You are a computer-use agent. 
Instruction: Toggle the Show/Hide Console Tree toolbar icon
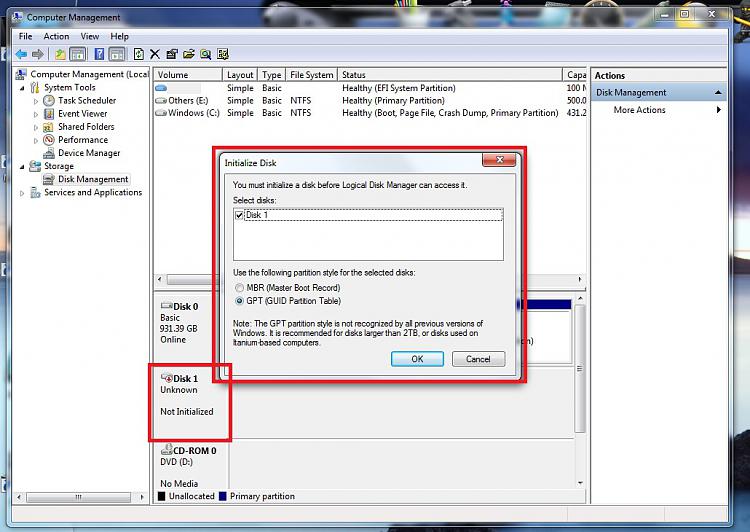point(77,54)
